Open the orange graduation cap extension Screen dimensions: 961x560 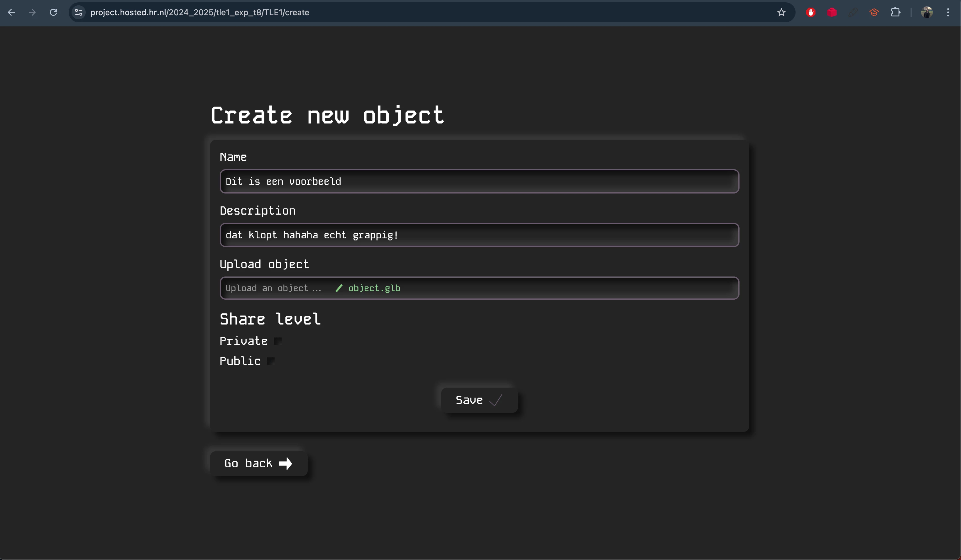[x=874, y=12]
